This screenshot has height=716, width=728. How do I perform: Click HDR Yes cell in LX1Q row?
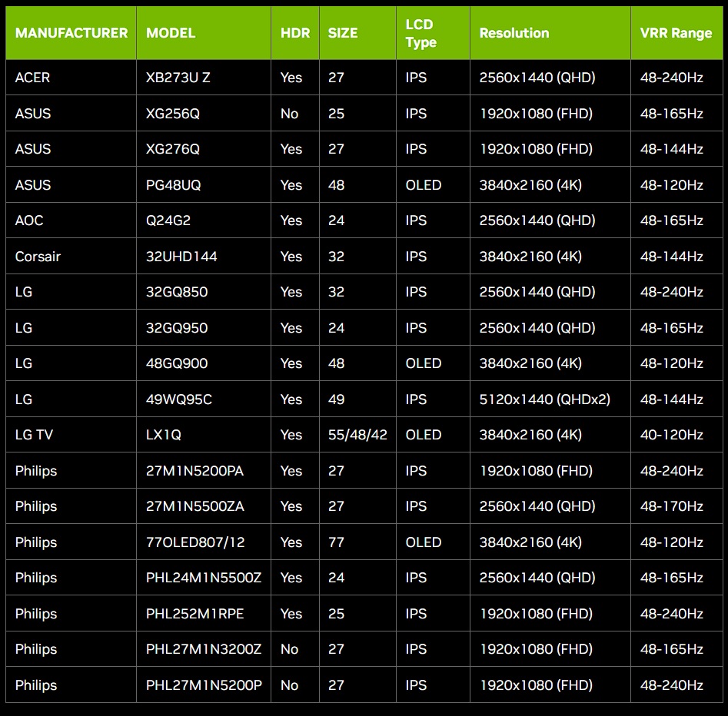295,435
